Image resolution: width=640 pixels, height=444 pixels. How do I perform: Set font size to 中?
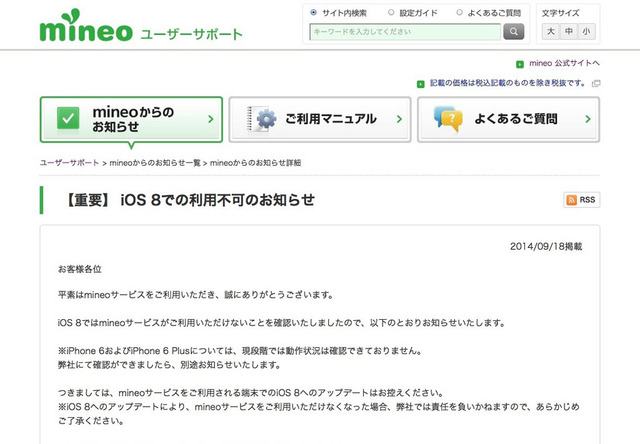pyautogui.click(x=568, y=32)
